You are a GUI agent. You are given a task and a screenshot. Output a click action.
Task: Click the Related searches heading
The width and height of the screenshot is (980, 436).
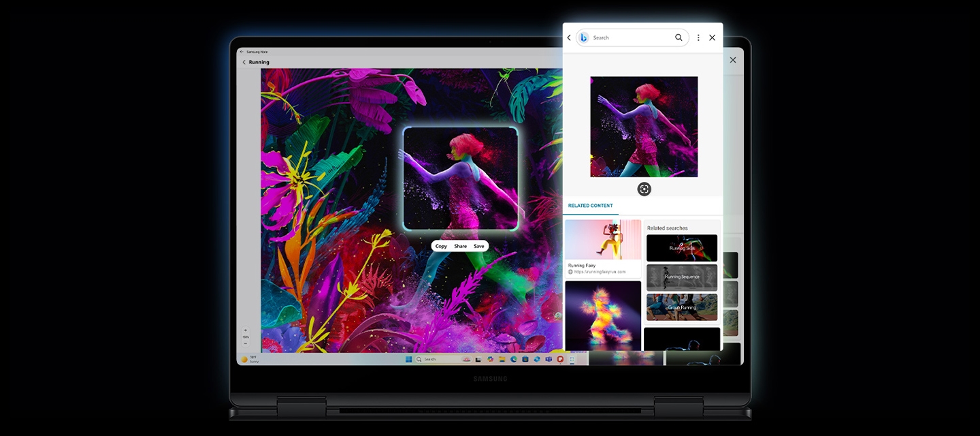point(667,228)
